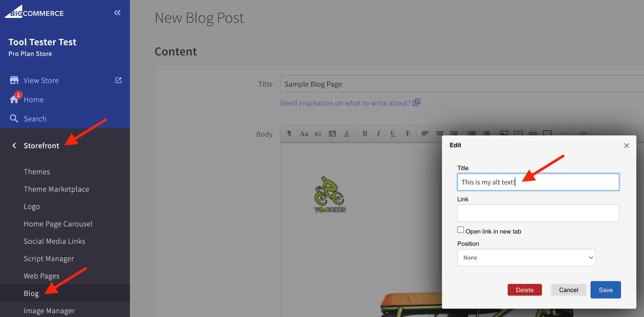Toggle underline formatting
Screen dimensions: 644x317
pyautogui.click(x=393, y=134)
